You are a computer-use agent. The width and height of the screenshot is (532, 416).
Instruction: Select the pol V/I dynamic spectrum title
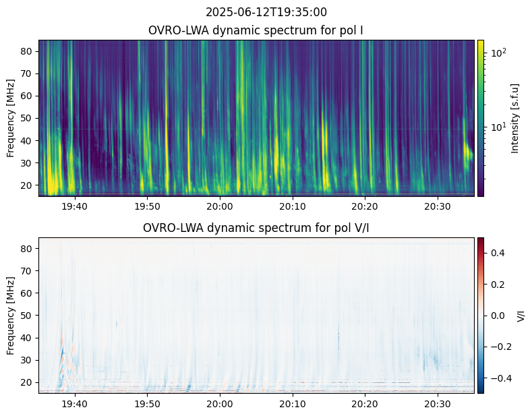[x=256, y=228]
